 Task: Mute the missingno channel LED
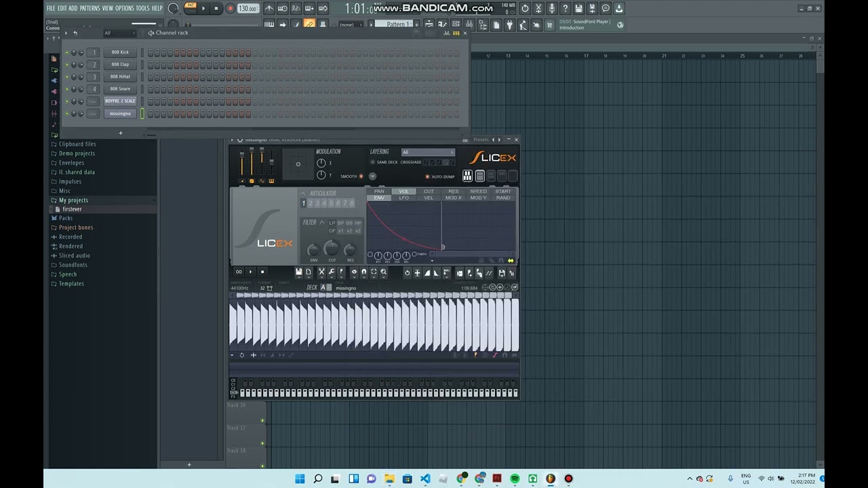tap(67, 113)
